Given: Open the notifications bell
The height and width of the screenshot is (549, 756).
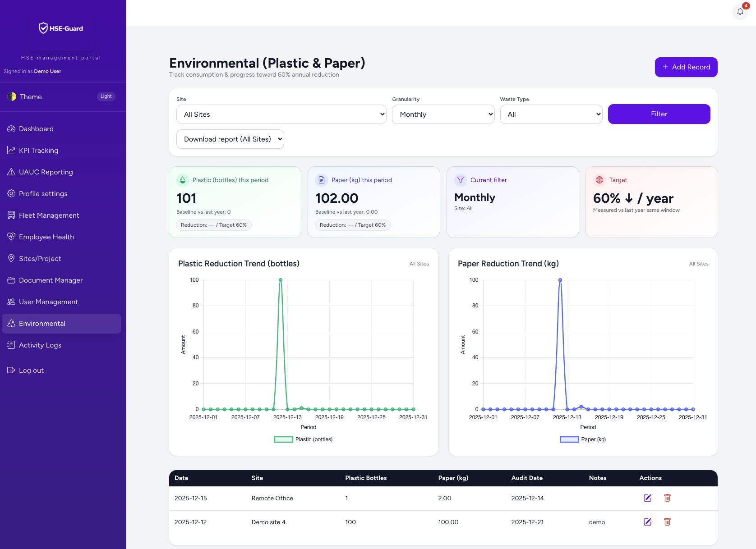Looking at the screenshot, I should click(740, 12).
